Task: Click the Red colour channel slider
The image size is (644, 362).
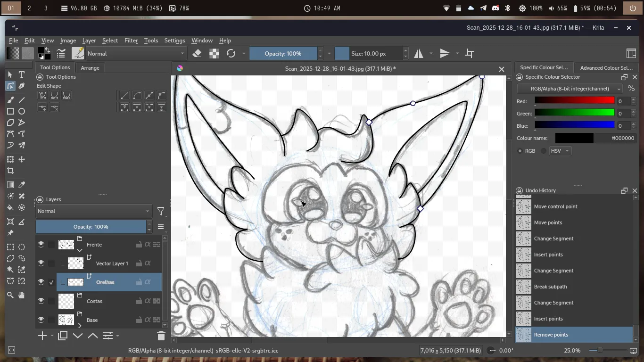Action: point(574,101)
